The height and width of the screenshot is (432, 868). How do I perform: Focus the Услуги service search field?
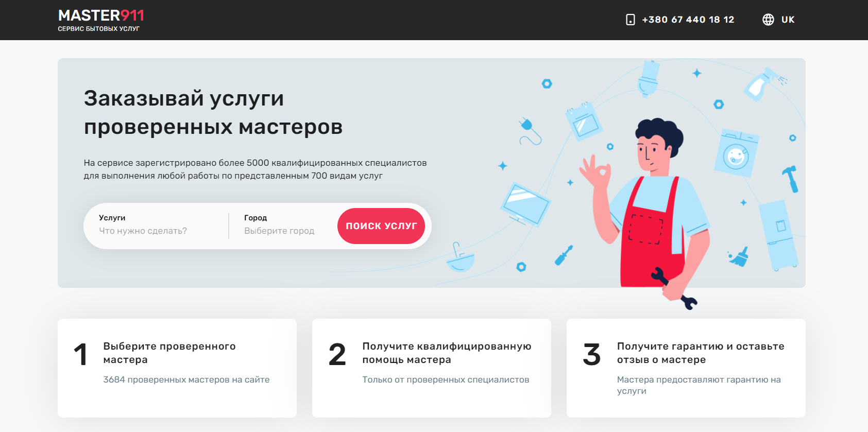point(157,226)
